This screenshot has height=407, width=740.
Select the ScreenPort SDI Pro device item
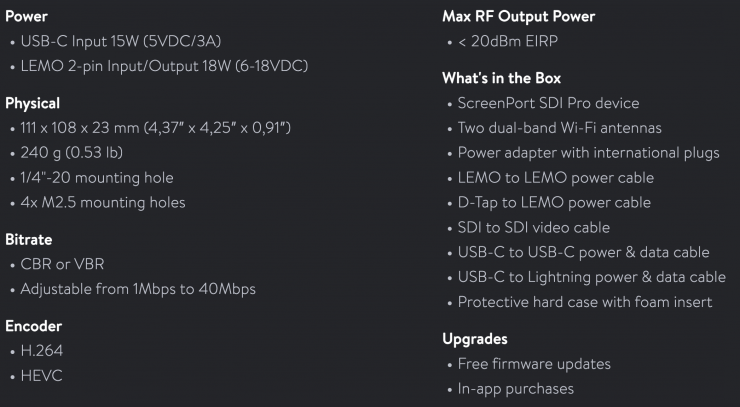click(x=548, y=103)
